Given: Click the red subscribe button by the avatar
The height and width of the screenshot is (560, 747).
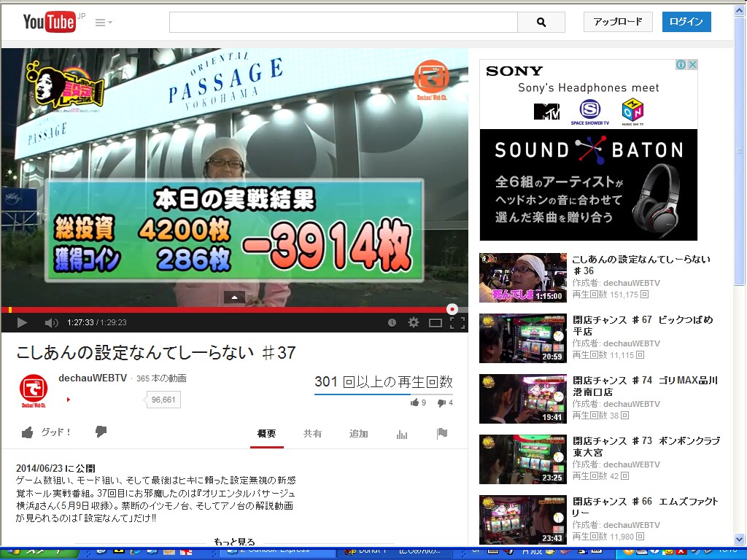Looking at the screenshot, I should (x=69, y=400).
